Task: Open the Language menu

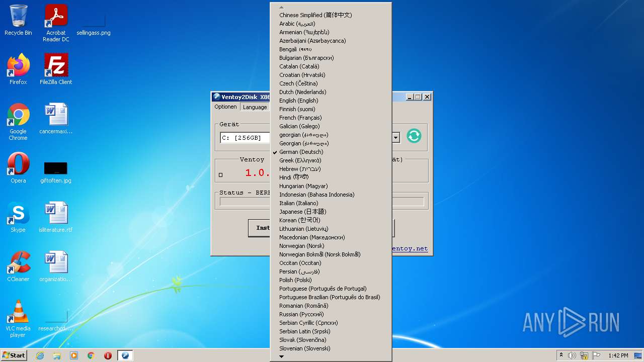Action: pyautogui.click(x=255, y=107)
